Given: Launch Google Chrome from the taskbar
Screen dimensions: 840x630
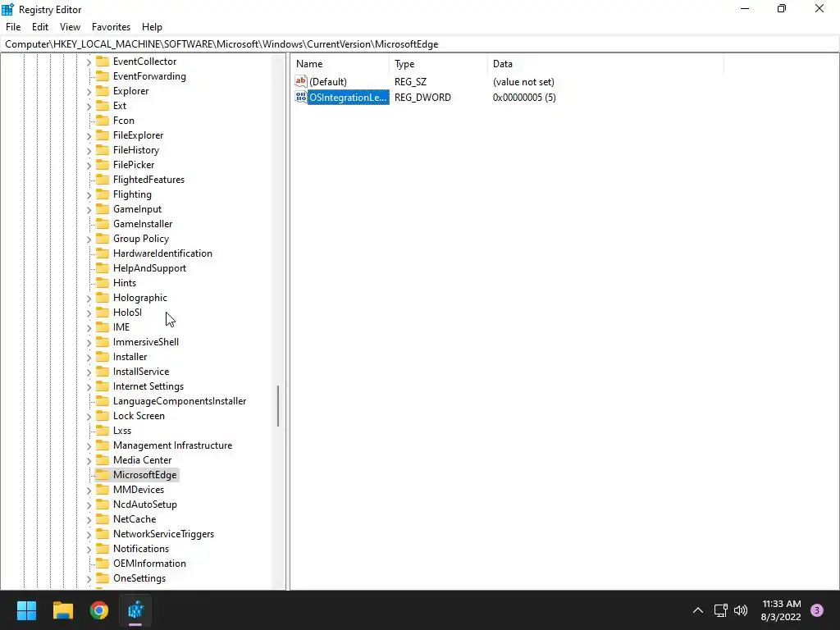Looking at the screenshot, I should click(99, 610).
